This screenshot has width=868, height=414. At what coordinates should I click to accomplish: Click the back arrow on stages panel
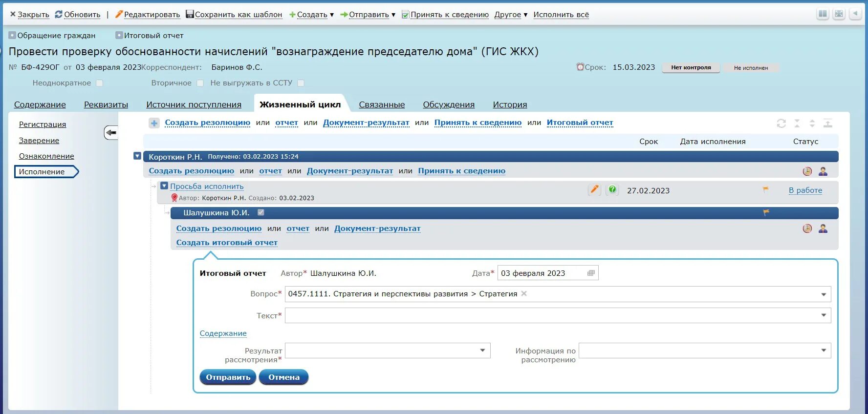tap(111, 132)
